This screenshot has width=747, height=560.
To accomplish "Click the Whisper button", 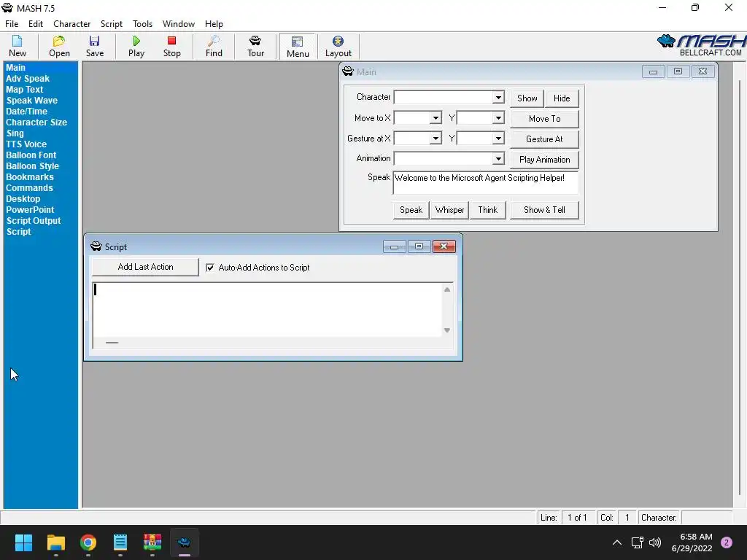I will point(449,210).
